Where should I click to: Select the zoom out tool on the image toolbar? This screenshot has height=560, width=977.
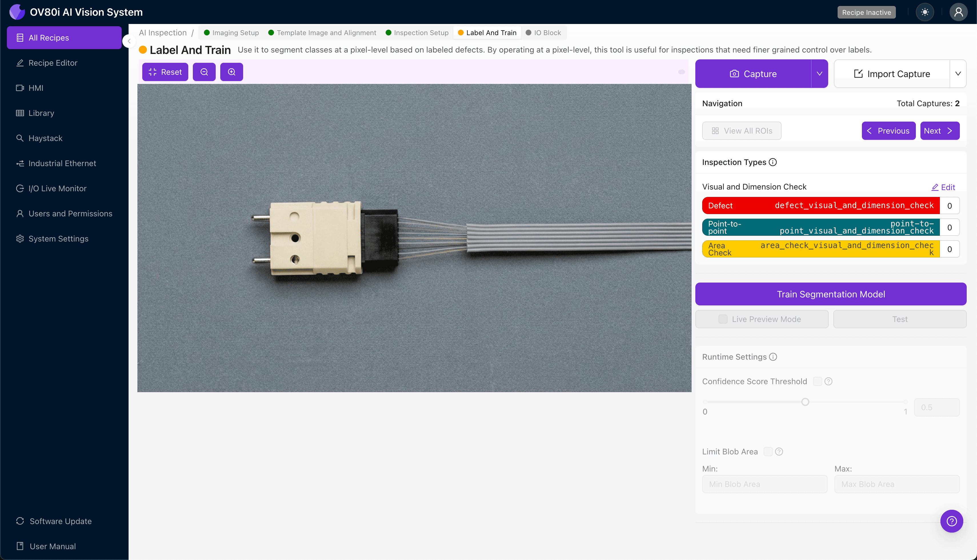(x=204, y=72)
